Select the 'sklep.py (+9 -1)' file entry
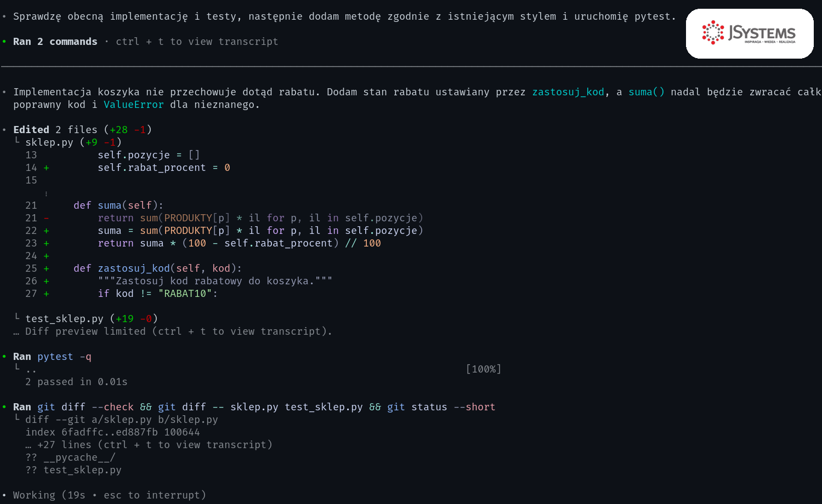The width and height of the screenshot is (822, 504). (73, 142)
